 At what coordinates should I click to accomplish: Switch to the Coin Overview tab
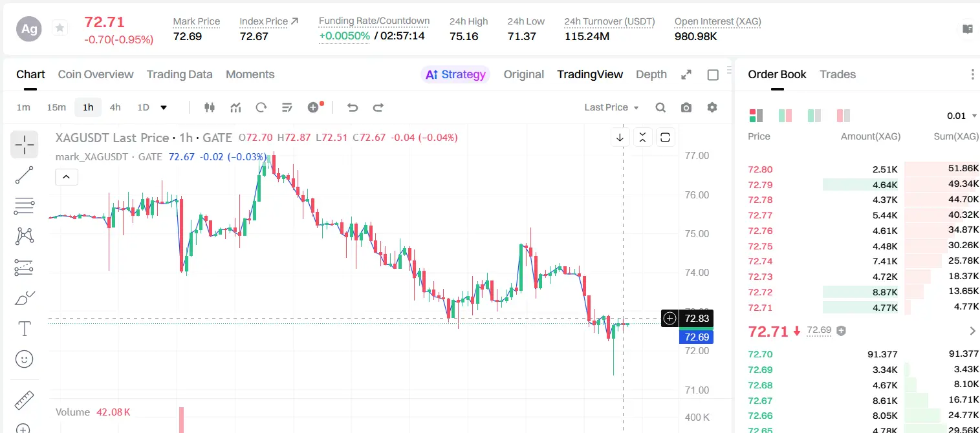click(96, 74)
